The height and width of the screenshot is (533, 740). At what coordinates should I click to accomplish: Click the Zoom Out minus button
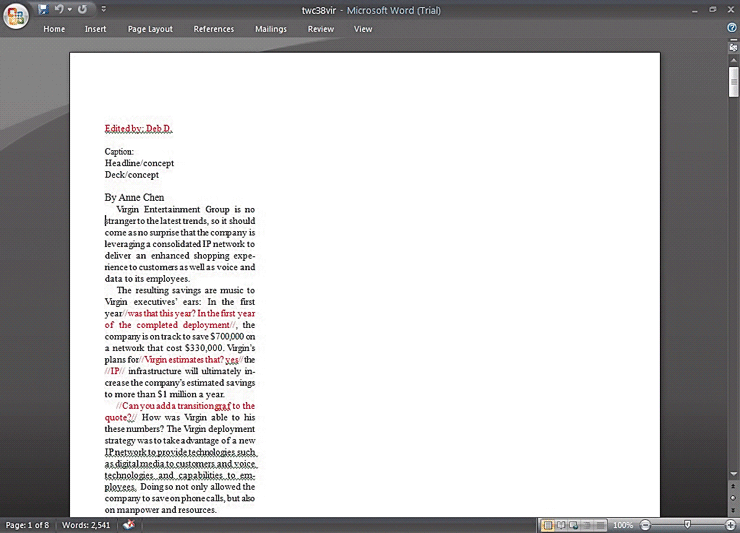click(x=645, y=525)
